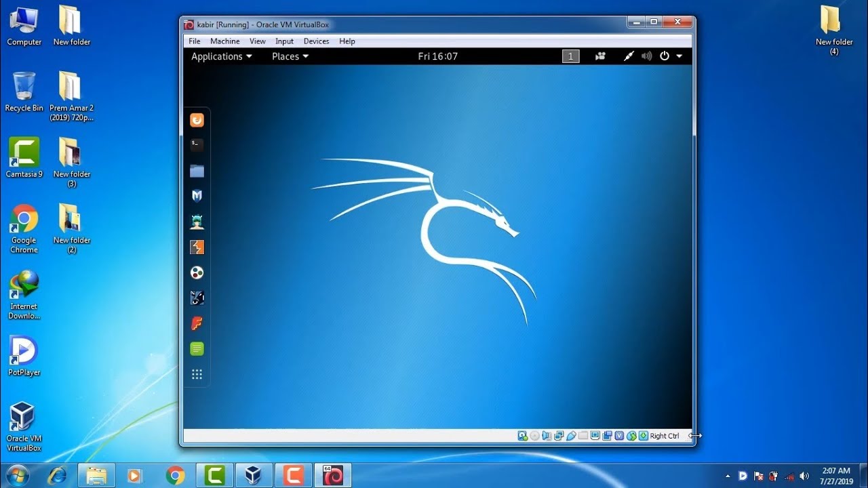The image size is (868, 488).
Task: Select Recycle Bin on the desktop
Action: click(x=24, y=91)
